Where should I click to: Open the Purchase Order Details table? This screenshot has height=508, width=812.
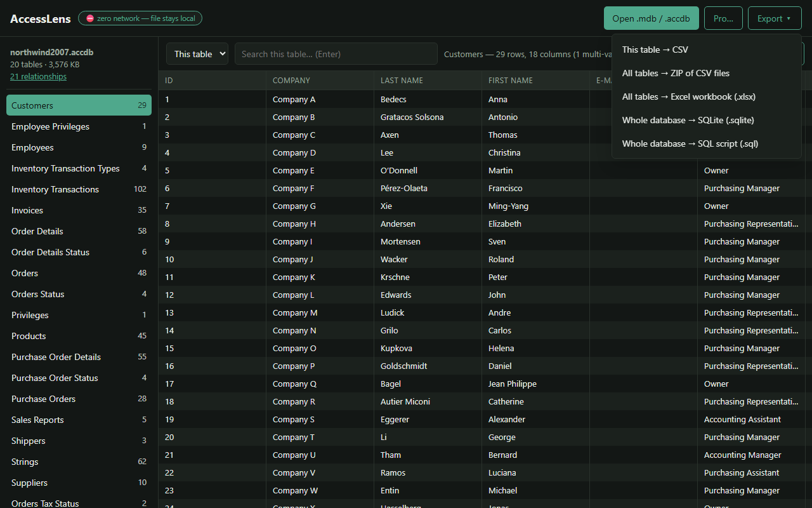(x=79, y=357)
